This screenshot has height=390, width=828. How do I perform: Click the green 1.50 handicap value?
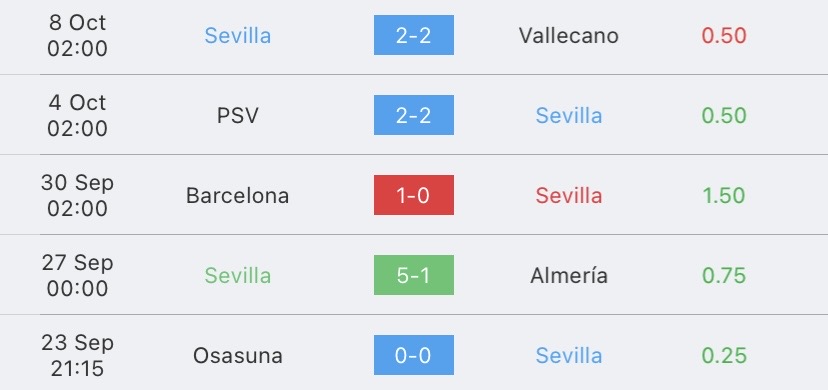click(x=724, y=196)
